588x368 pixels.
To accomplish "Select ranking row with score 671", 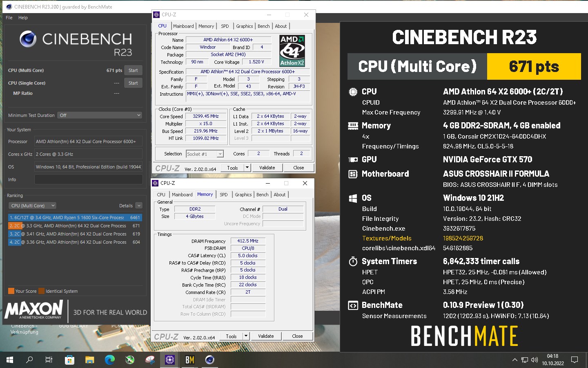I will pos(75,226).
